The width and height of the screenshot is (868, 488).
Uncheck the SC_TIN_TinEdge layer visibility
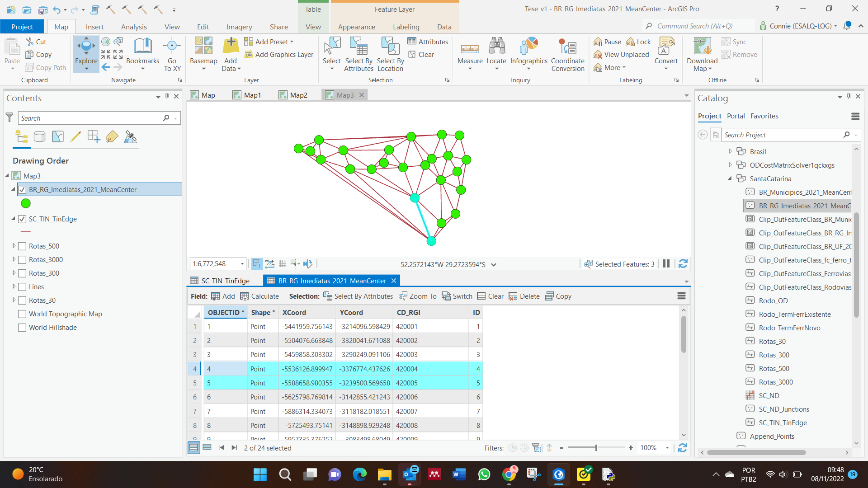tap(22, 219)
